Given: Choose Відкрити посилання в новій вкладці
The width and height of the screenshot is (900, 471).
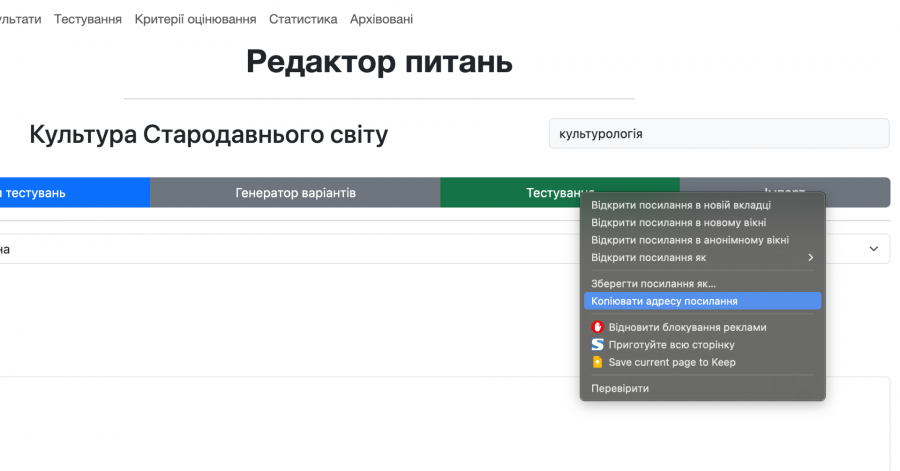Looking at the screenshot, I should point(703,205).
